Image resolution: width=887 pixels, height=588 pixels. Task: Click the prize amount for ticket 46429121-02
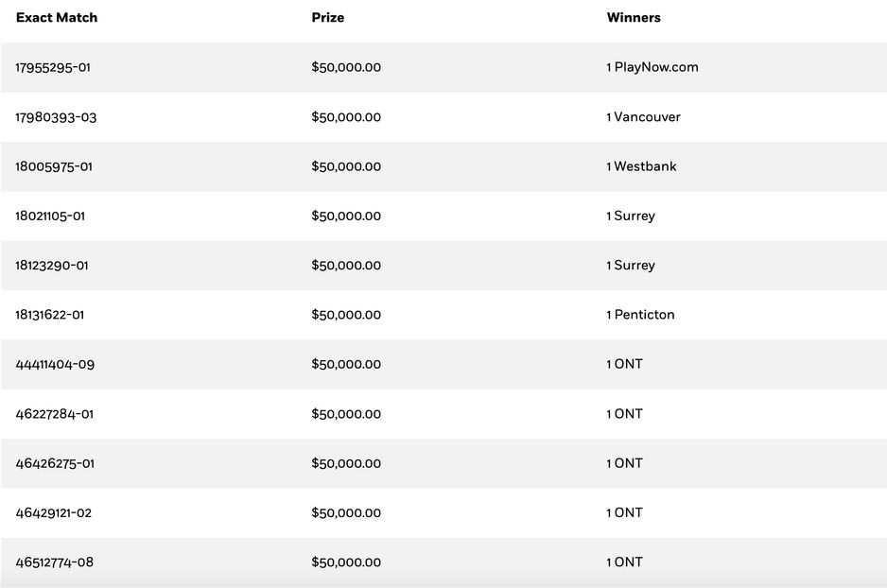pyautogui.click(x=346, y=513)
